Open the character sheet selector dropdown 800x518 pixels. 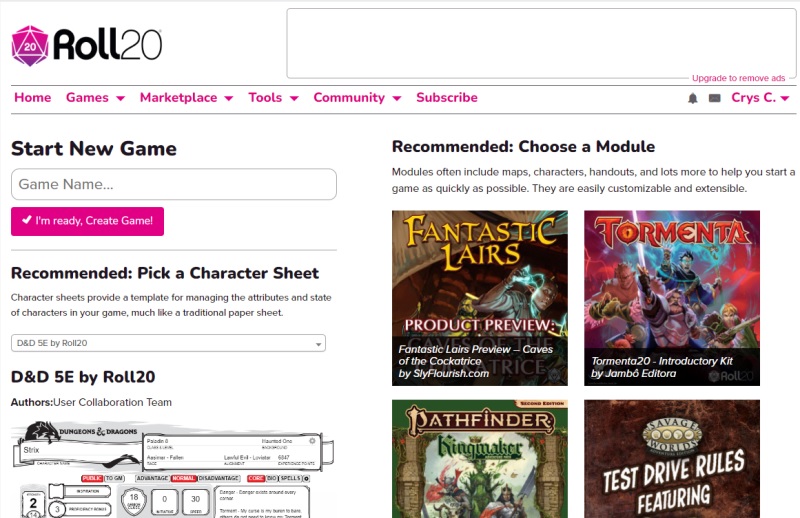[168, 343]
